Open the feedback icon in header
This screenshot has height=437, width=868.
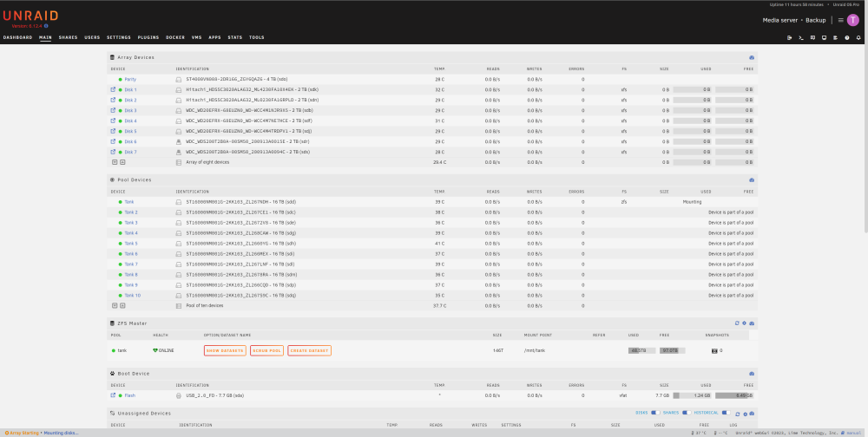(x=812, y=37)
